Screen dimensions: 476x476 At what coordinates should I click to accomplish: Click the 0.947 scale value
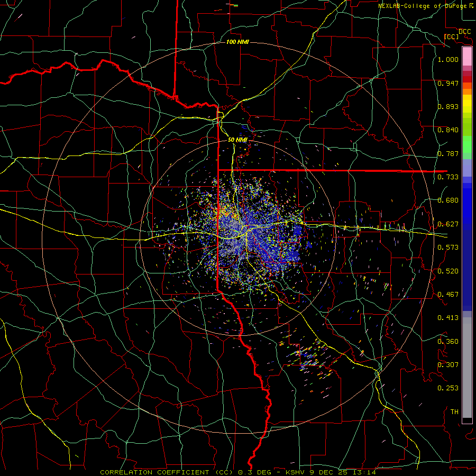(448, 83)
